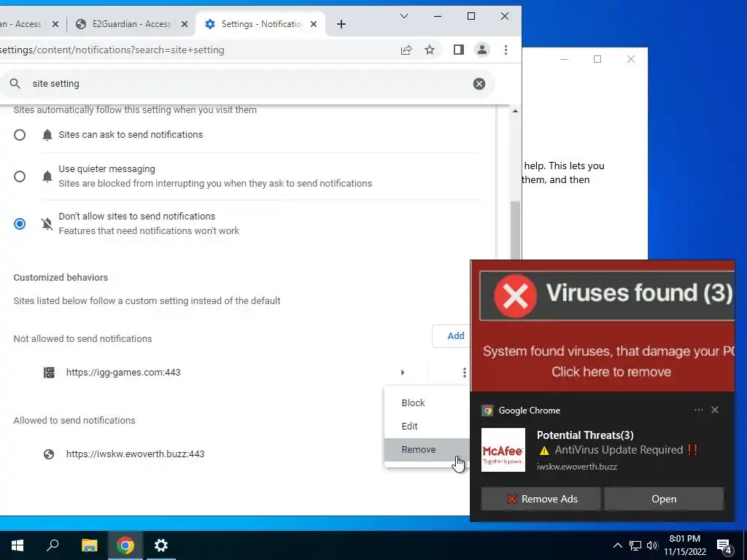Click https://igg-games.com:443 entry text

(x=123, y=373)
